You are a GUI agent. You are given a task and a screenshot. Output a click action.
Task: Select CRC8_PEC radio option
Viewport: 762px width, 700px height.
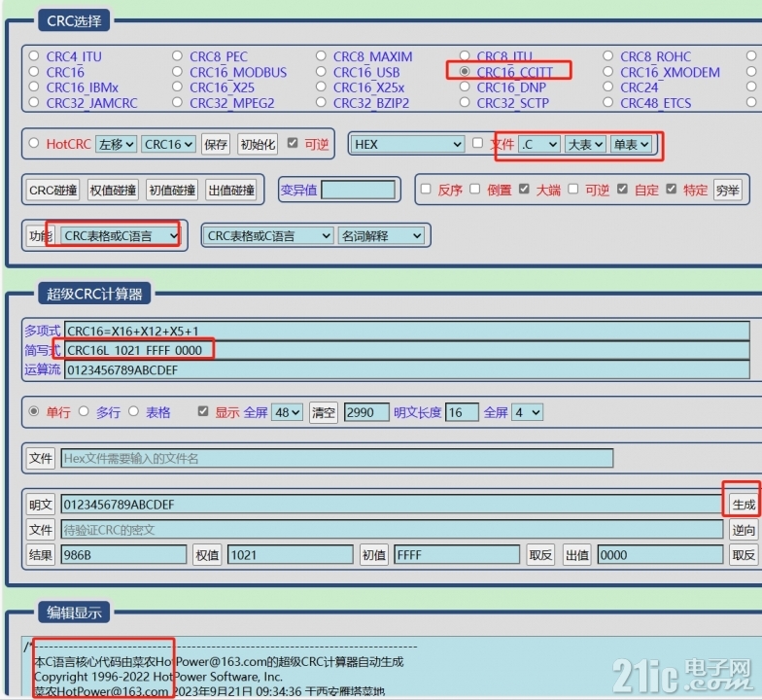tap(177, 56)
